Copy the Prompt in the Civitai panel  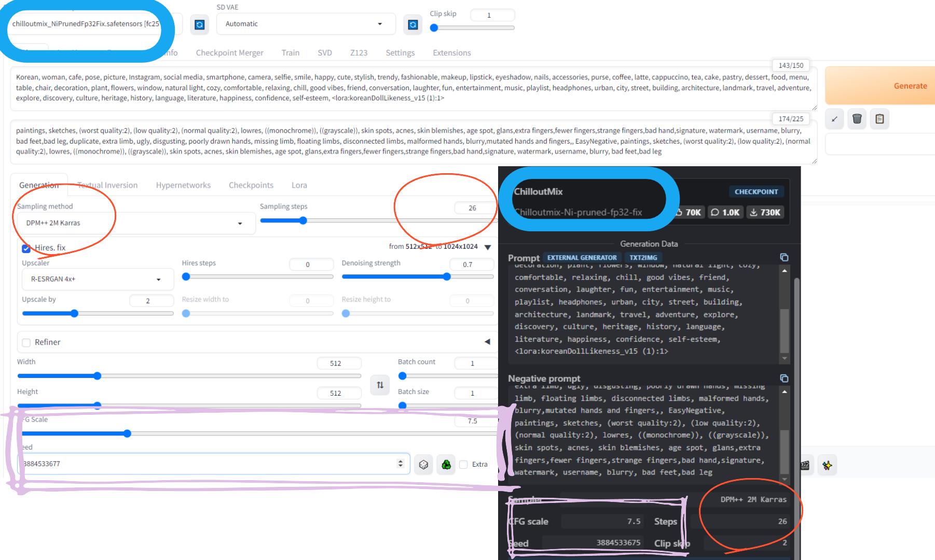pos(784,257)
